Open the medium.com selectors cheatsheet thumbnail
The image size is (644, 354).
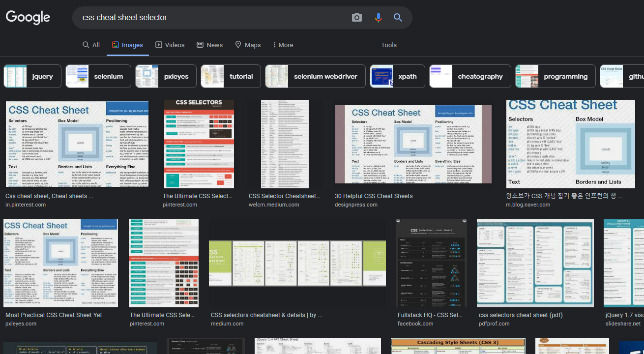click(297, 264)
